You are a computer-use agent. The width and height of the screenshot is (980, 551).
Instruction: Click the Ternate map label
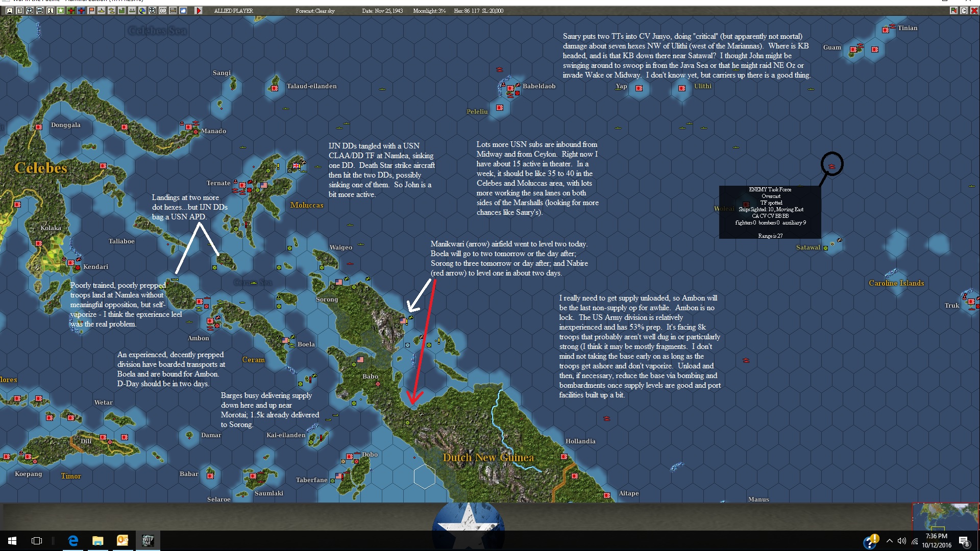218,183
